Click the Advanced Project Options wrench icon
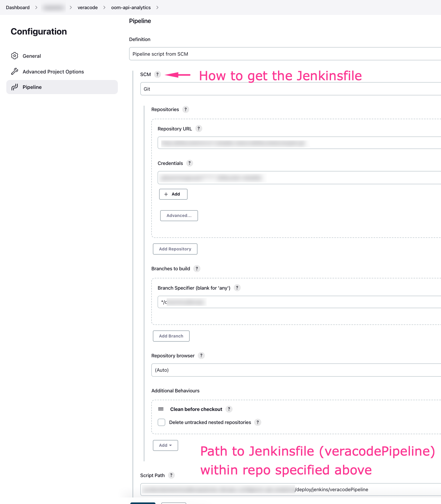Viewport: 441px width, 504px height. point(15,71)
